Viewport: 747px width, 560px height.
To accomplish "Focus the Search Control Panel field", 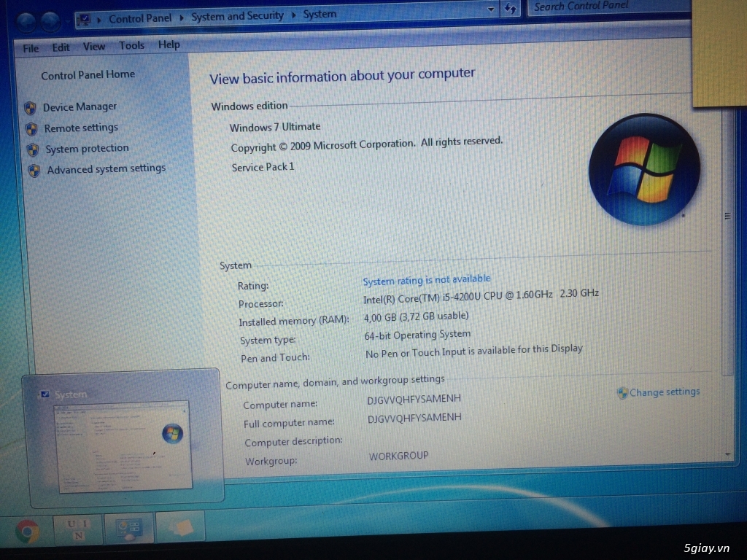I will [610, 7].
